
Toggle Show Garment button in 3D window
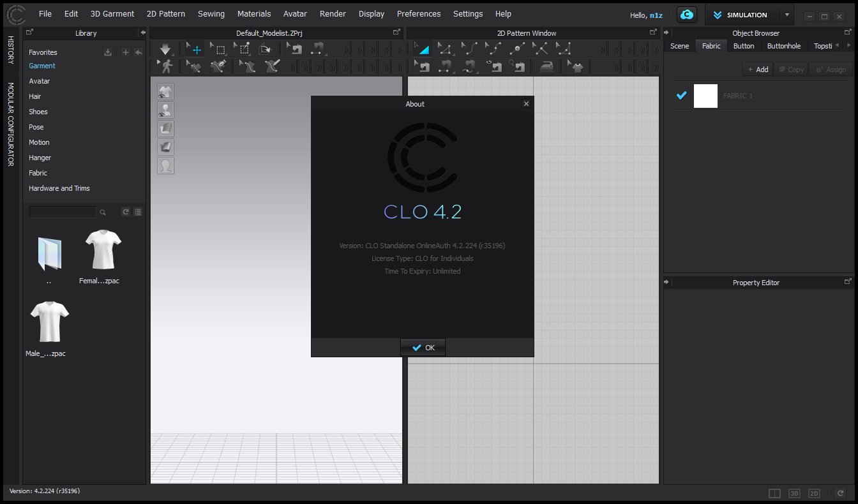pyautogui.click(x=165, y=92)
